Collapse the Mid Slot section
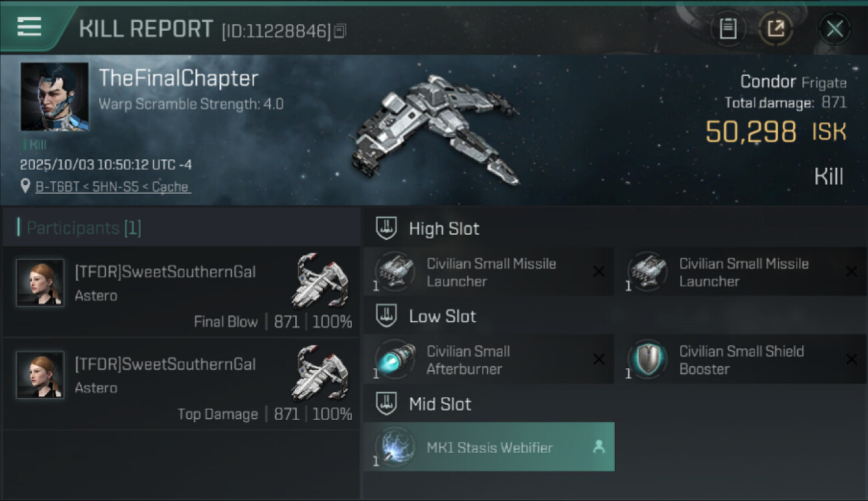 386,403
